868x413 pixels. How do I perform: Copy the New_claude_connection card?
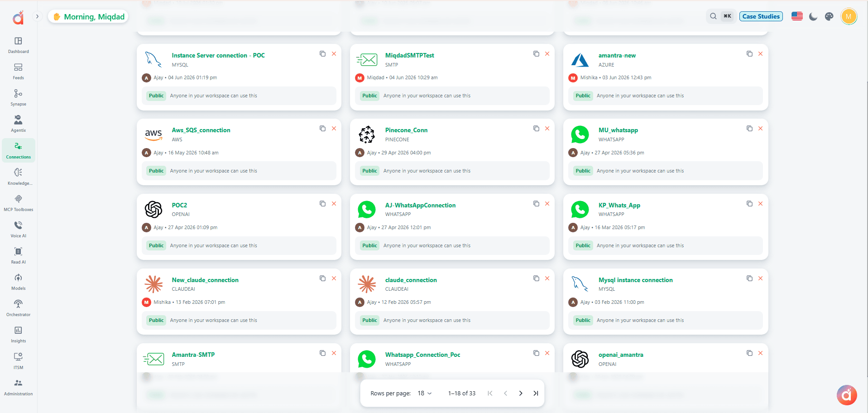click(322, 278)
